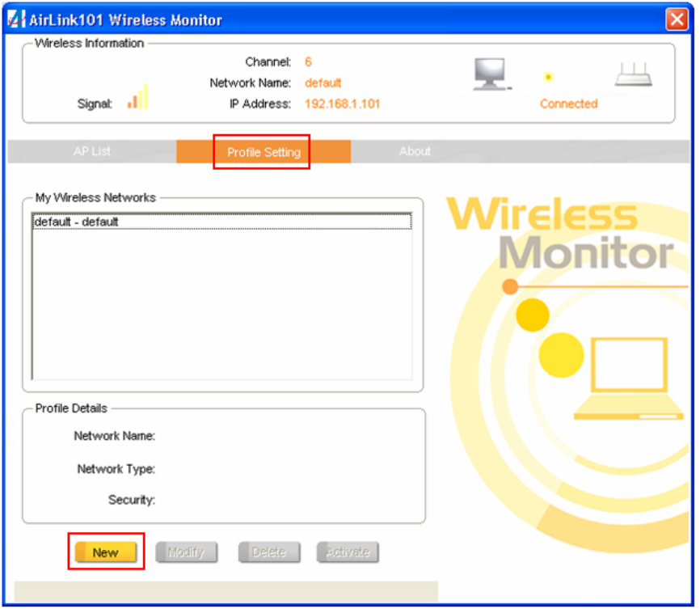Click the signal strength bars icon
700x609 pixels.
point(137,96)
